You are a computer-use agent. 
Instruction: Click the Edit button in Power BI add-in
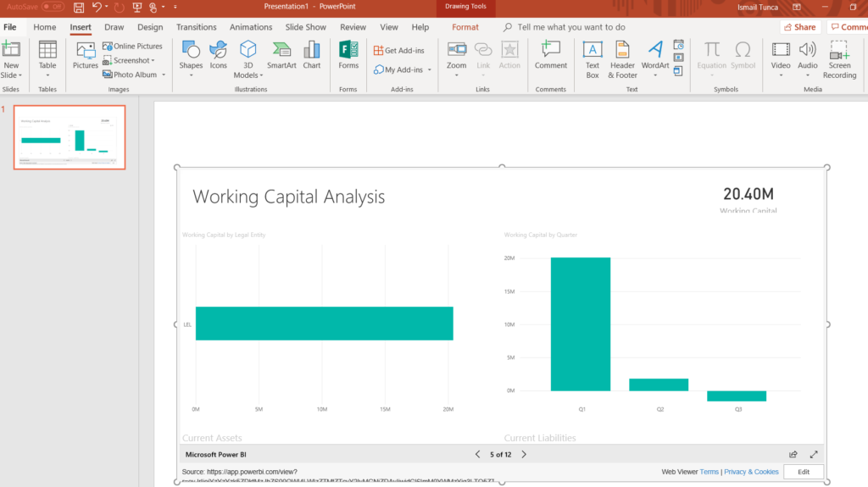coord(803,472)
